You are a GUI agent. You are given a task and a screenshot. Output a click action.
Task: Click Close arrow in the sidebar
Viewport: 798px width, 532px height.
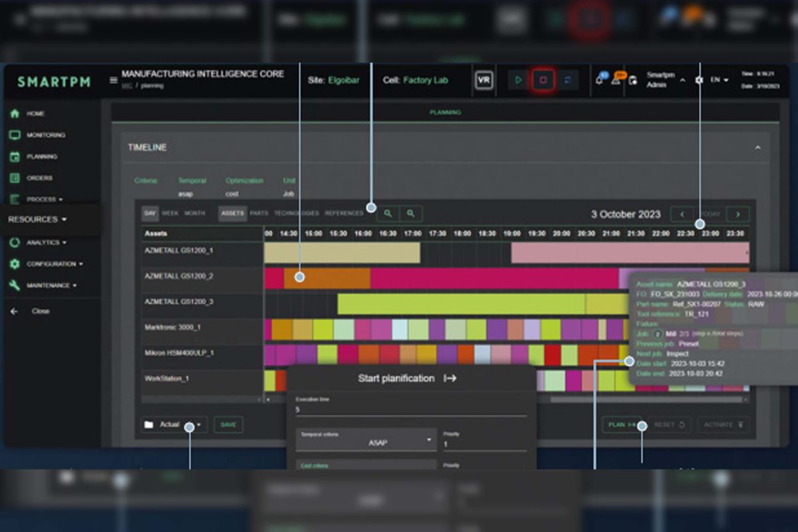click(x=14, y=311)
